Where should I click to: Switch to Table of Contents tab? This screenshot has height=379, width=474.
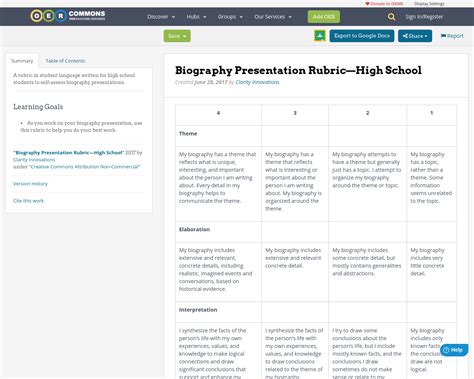65,61
